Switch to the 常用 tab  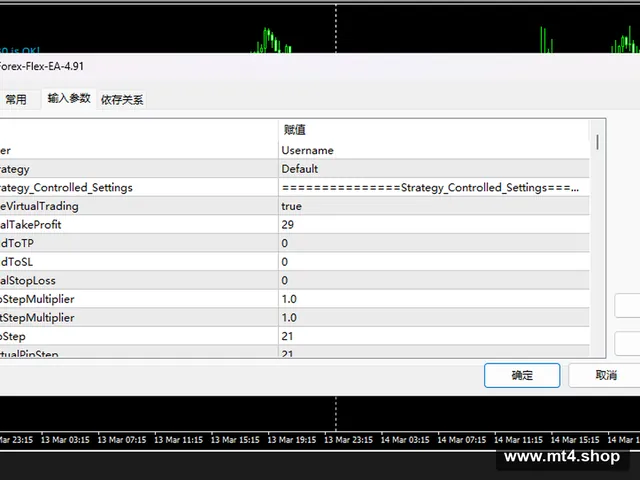tap(16, 100)
